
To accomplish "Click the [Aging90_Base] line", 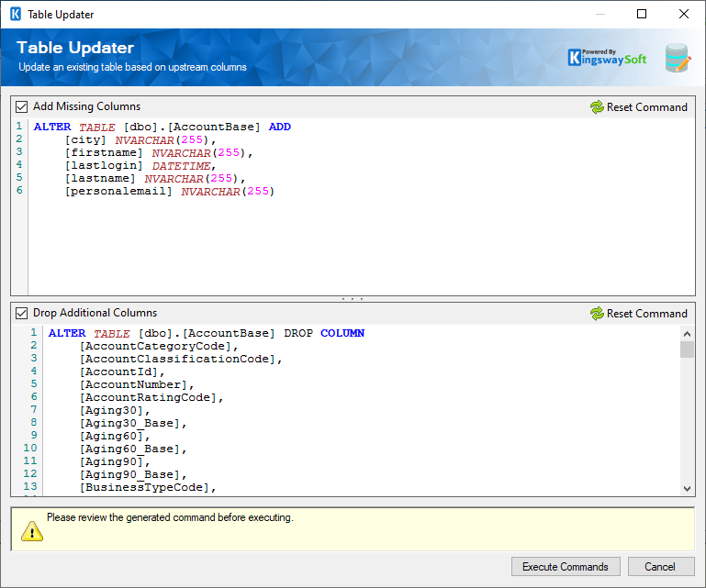I will pos(133,474).
